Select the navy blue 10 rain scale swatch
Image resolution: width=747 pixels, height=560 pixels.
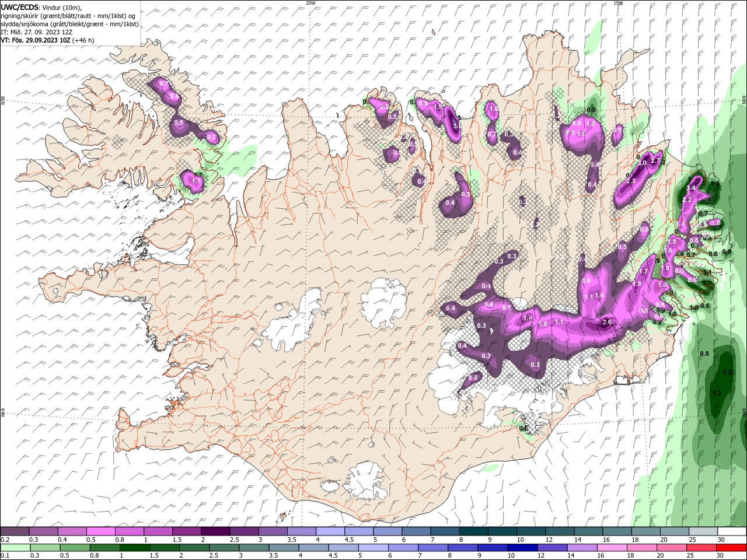click(523, 548)
